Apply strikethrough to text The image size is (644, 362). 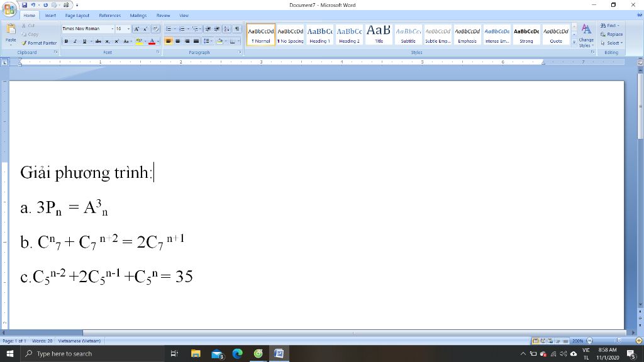(98, 41)
